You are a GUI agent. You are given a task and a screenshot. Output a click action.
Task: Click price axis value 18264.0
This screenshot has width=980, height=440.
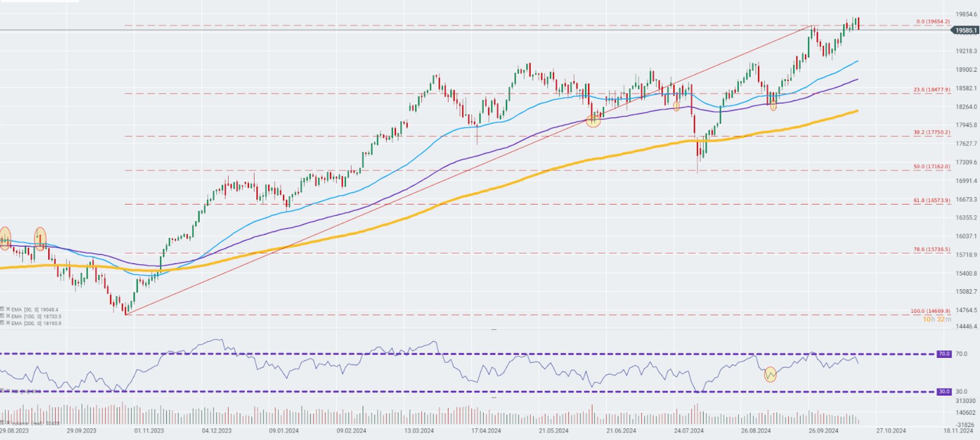(x=966, y=107)
